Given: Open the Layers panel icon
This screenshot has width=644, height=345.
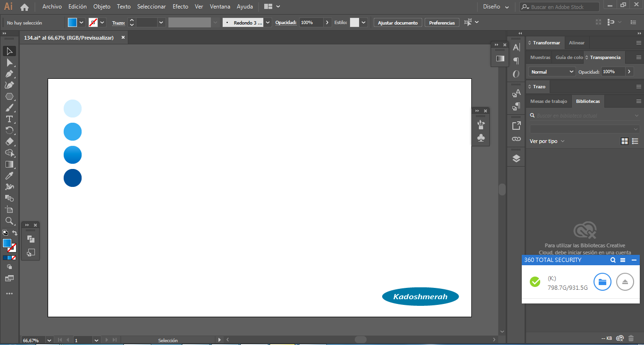Looking at the screenshot, I should [516, 159].
